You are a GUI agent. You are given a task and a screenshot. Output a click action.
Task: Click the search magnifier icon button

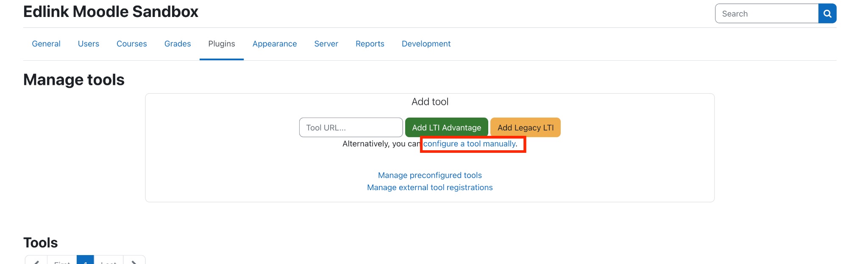(827, 14)
